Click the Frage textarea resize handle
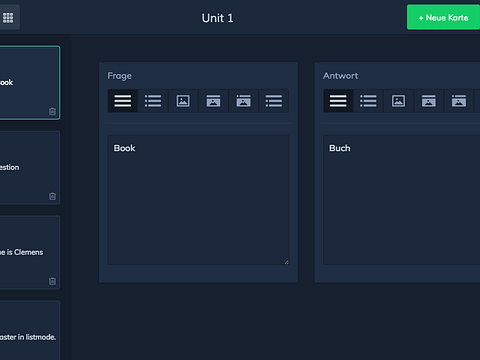Viewport: 480px width, 360px height. tap(286, 262)
